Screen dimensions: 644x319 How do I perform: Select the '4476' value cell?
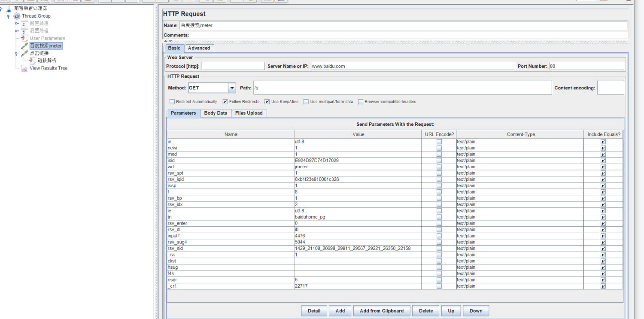coord(358,236)
